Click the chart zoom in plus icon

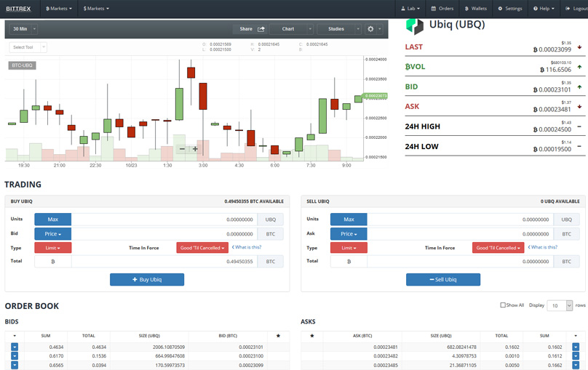195,149
